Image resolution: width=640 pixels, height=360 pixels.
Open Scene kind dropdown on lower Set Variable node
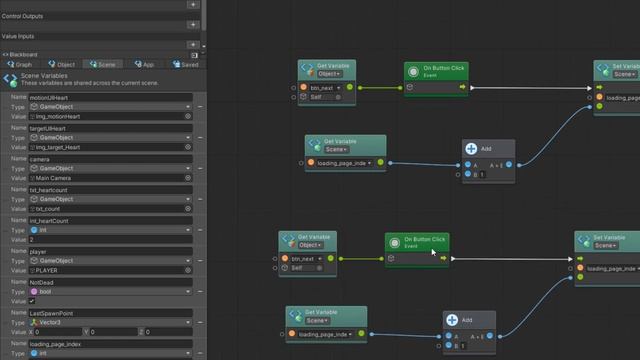(606, 245)
